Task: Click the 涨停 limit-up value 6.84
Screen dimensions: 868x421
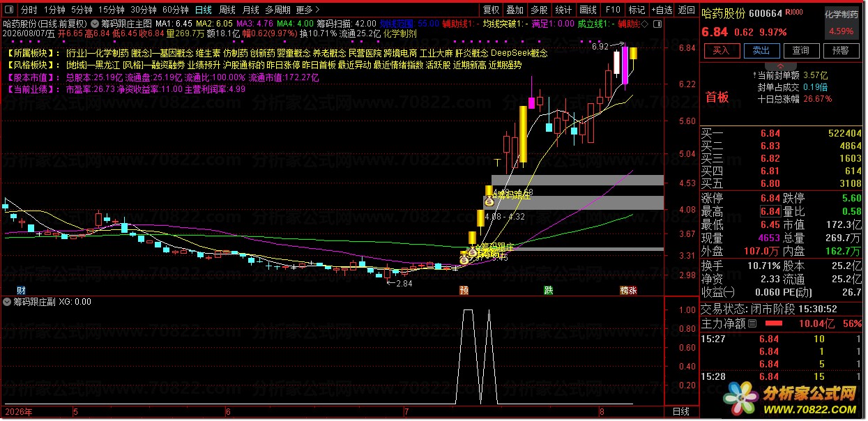Action: (x=770, y=198)
